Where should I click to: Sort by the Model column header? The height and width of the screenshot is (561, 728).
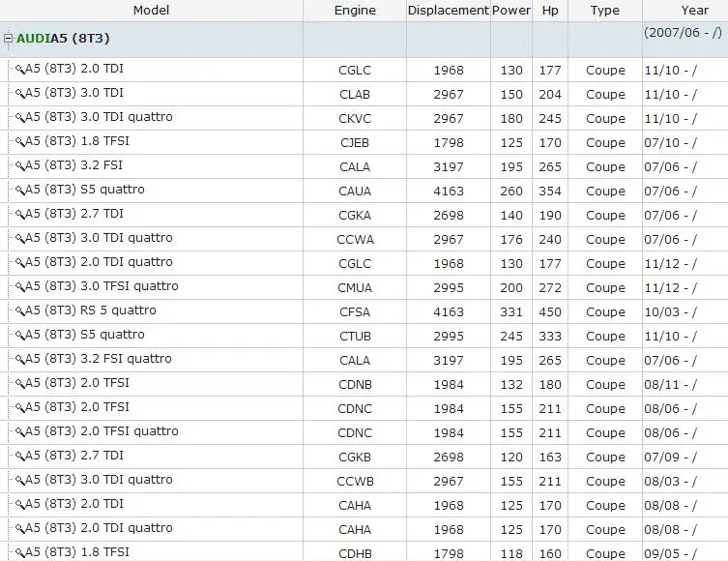[x=151, y=11]
